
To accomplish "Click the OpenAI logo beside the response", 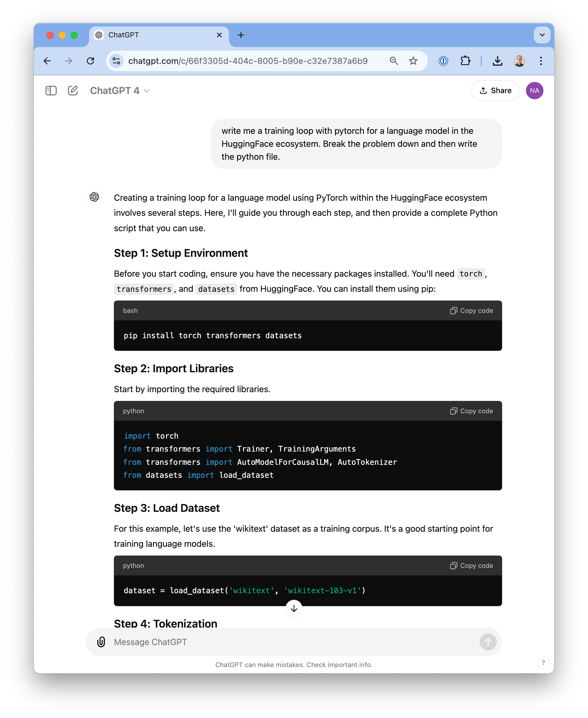I will tap(94, 197).
